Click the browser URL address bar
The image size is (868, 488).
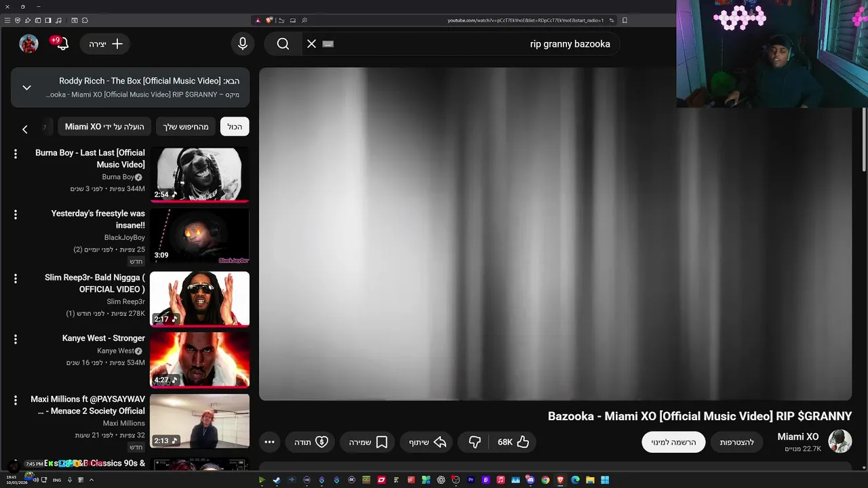coord(526,20)
